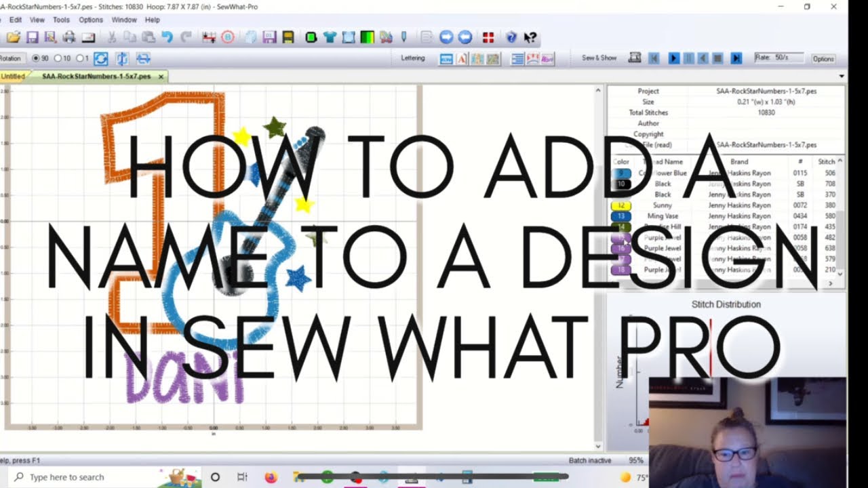868x488 pixels.
Task: Click the red four-squares icon
Action: [x=488, y=37]
